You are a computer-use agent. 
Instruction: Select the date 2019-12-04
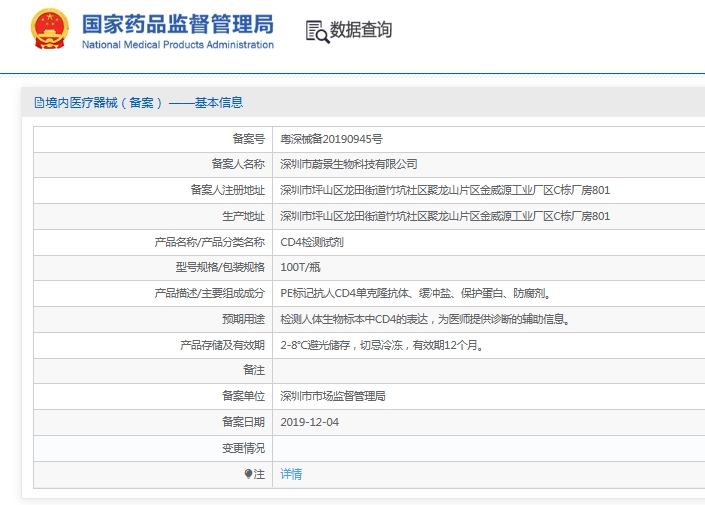(x=309, y=422)
